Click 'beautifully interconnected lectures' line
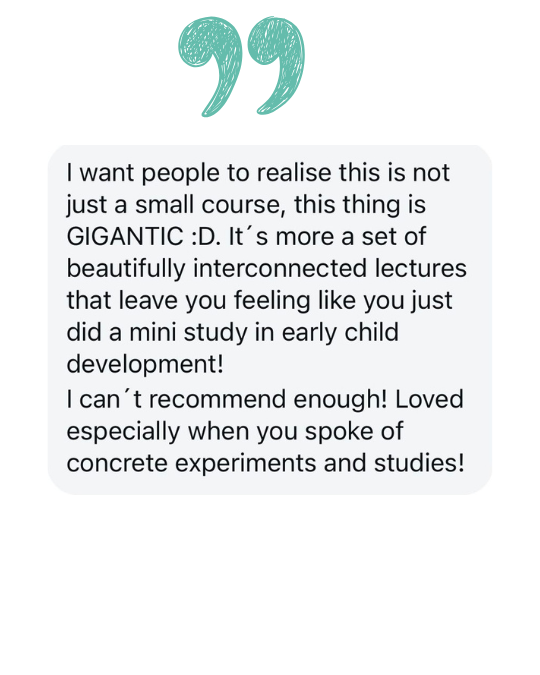 pyautogui.click(x=267, y=269)
